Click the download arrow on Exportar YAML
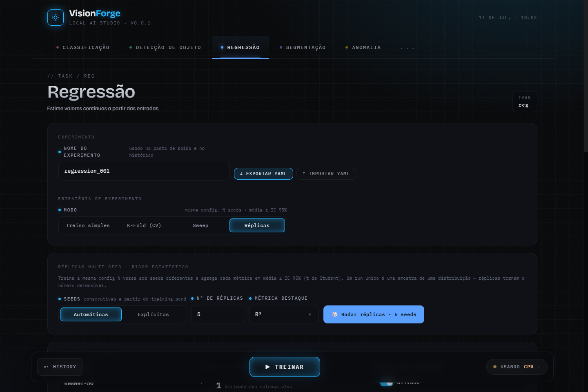 pos(241,174)
